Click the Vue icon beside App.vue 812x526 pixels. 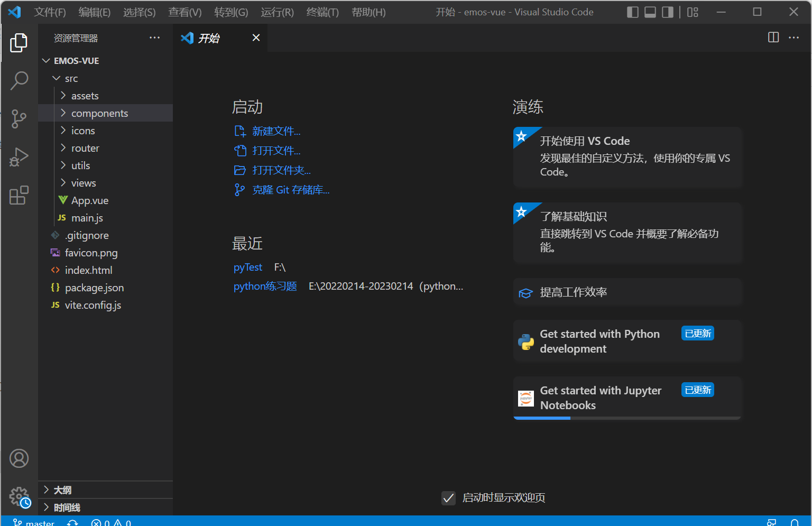[x=63, y=200]
